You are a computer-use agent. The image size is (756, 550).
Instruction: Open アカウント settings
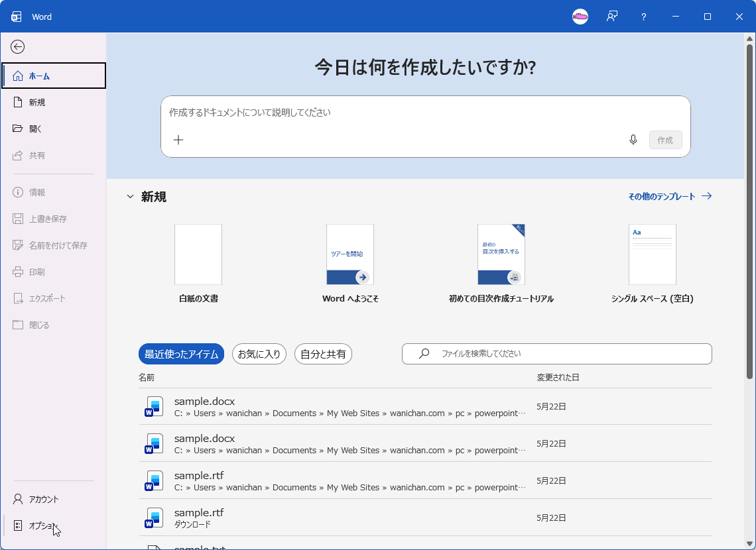pos(54,499)
